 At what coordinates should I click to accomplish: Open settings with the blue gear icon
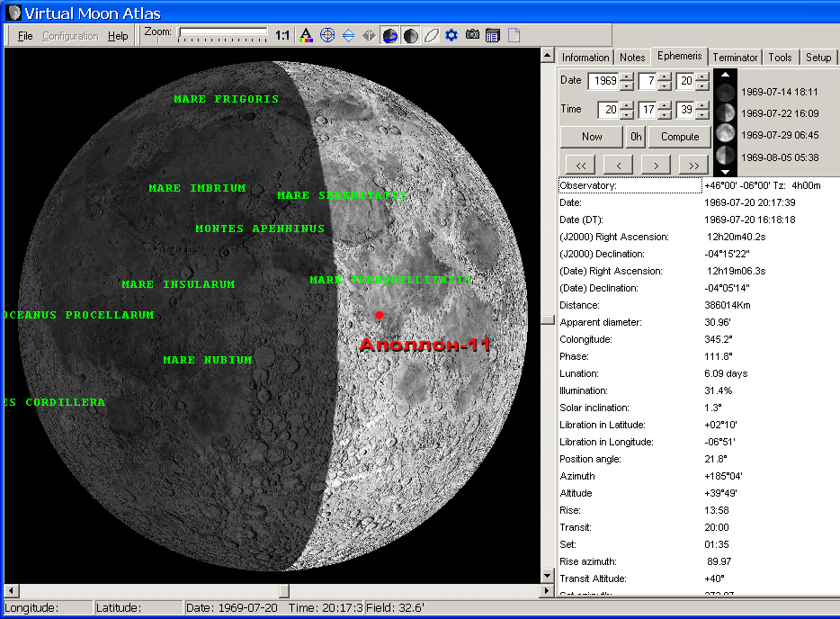451,35
